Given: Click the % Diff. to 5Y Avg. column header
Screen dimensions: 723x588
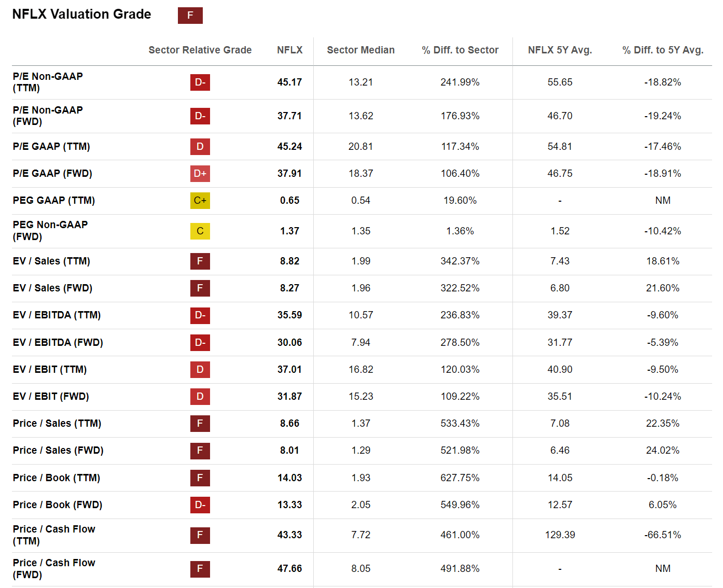Looking at the screenshot, I should pos(662,50).
